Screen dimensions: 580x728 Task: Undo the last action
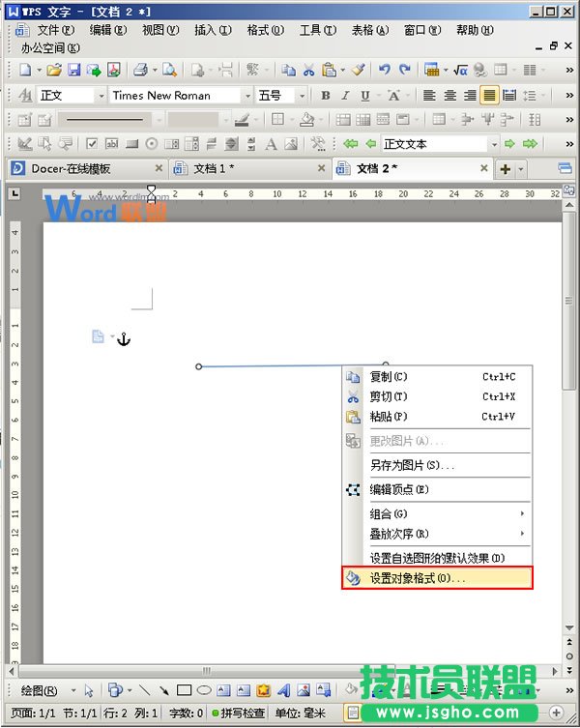tap(384, 71)
